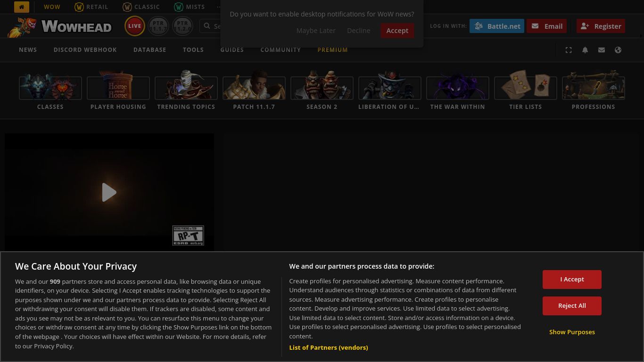Switch to the Retail top tab
644x362 pixels.
click(91, 7)
